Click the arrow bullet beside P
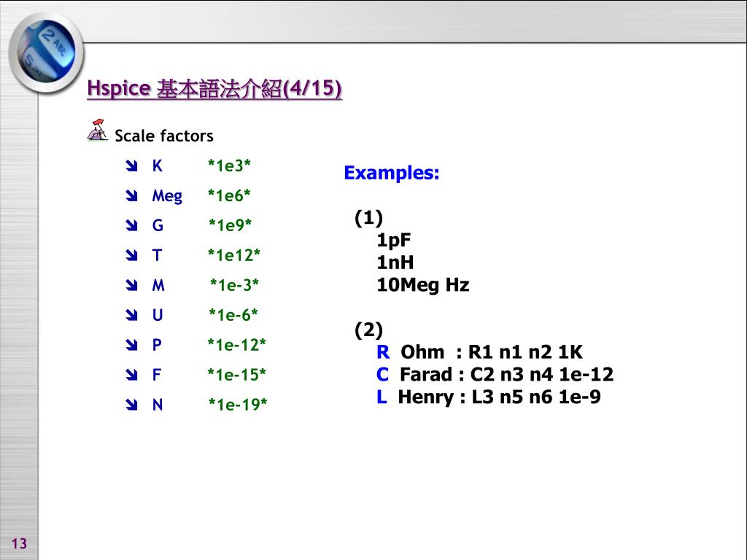 click(131, 345)
